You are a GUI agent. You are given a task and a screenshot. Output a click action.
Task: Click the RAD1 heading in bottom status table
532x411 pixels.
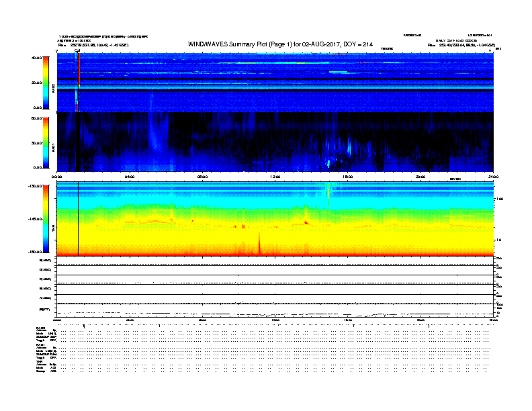click(41, 345)
